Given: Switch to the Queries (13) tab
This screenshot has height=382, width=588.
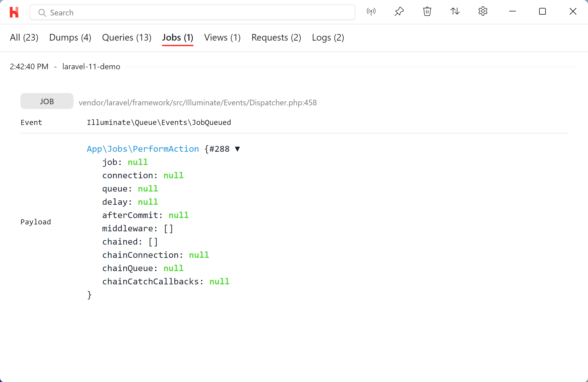Looking at the screenshot, I should [x=127, y=37].
